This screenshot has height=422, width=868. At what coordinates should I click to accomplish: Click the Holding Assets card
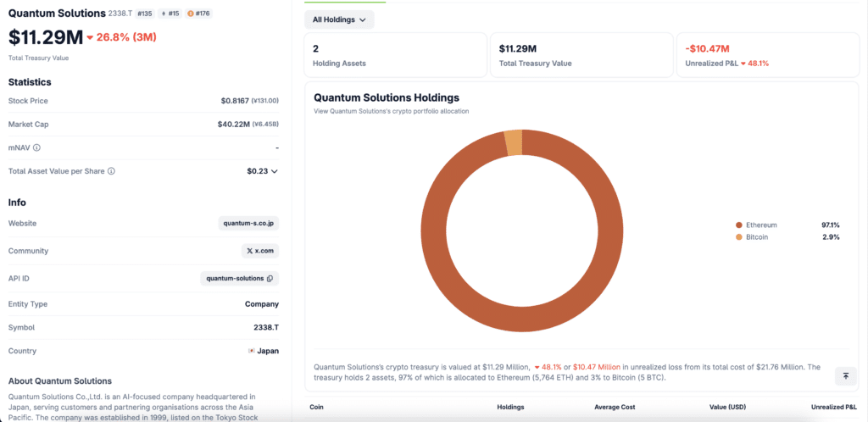click(395, 55)
